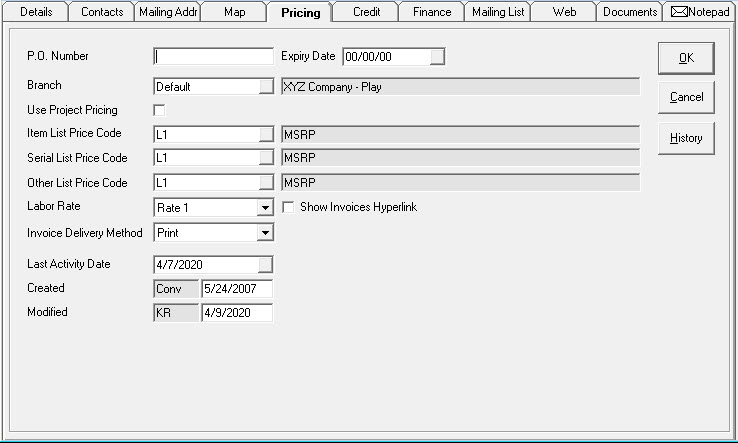738x443 pixels.
Task: Switch to the Details tab
Action: [36, 12]
